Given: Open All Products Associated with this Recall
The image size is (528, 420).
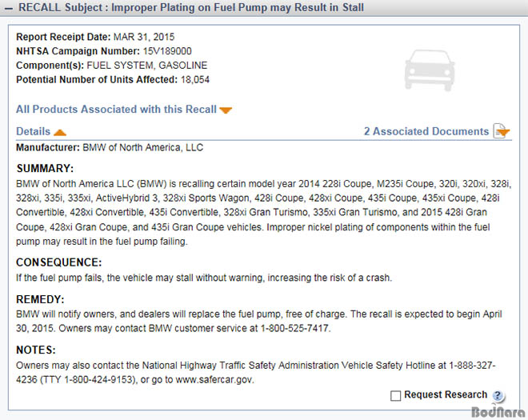Looking at the screenshot, I should pyautogui.click(x=116, y=110).
